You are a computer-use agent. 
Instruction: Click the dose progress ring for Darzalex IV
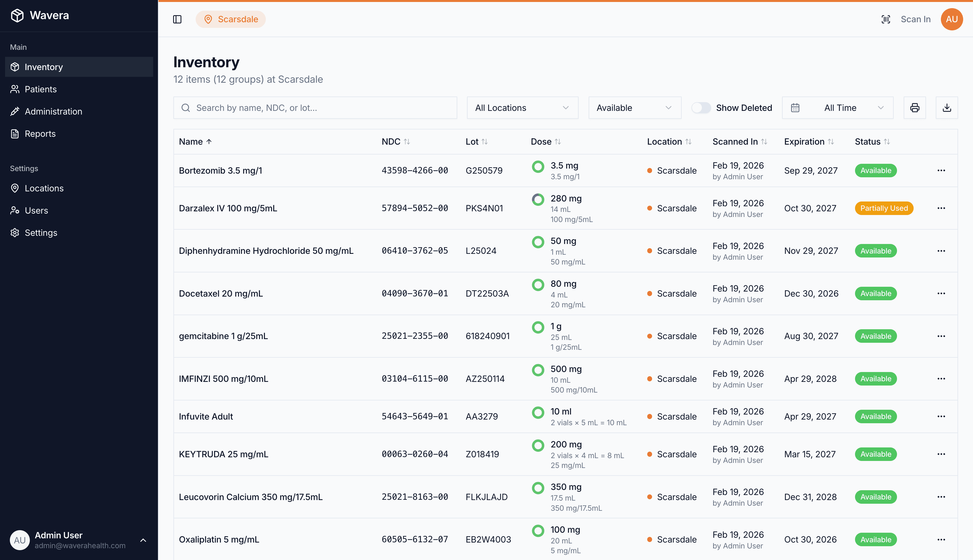click(538, 200)
